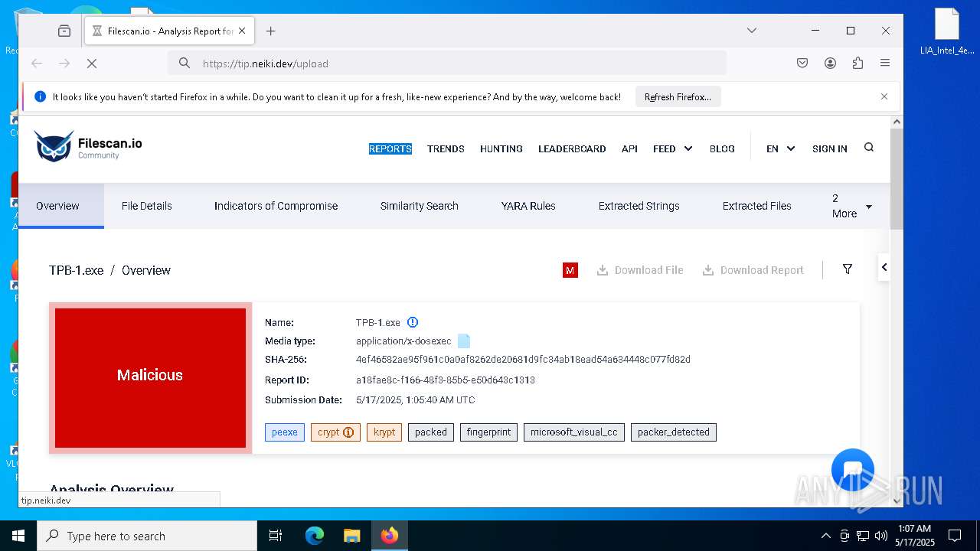Open Windows Start menu

[18, 536]
